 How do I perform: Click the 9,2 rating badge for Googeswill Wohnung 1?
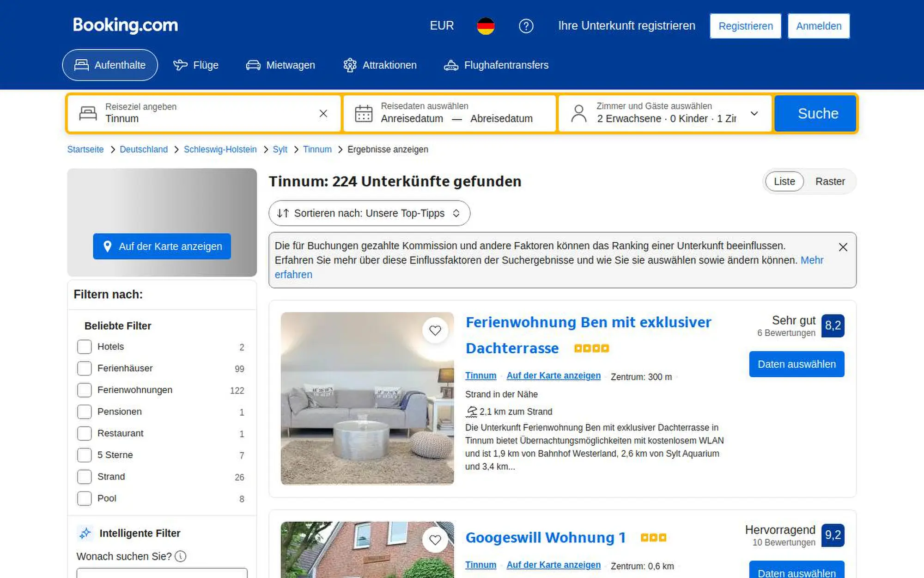point(833,535)
